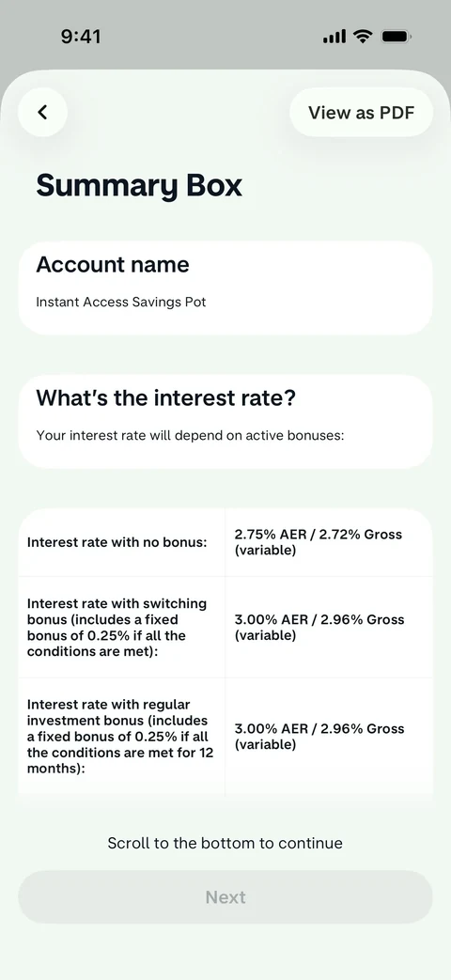The height and width of the screenshot is (980, 451).
Task: Tap the 9:41 clock in status bar
Action: [81, 37]
